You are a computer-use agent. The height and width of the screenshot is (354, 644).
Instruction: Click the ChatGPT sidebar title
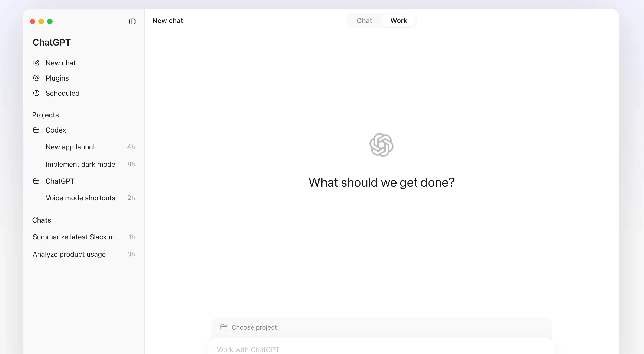pos(51,42)
